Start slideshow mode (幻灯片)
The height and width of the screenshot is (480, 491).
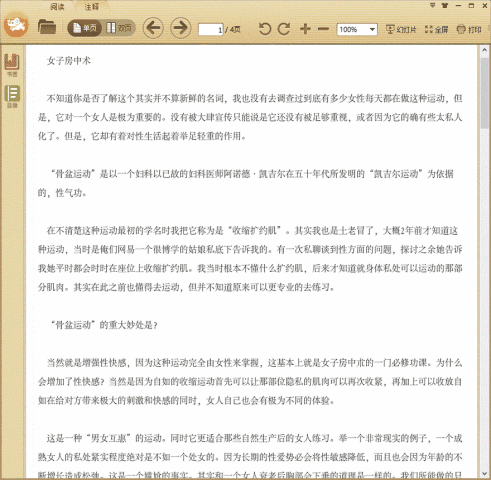click(401, 29)
